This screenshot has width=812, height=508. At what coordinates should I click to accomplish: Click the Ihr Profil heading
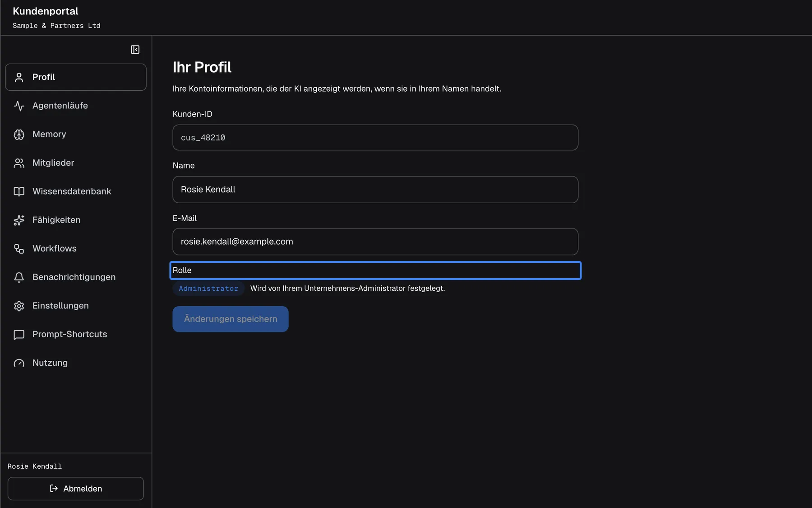coord(202,67)
